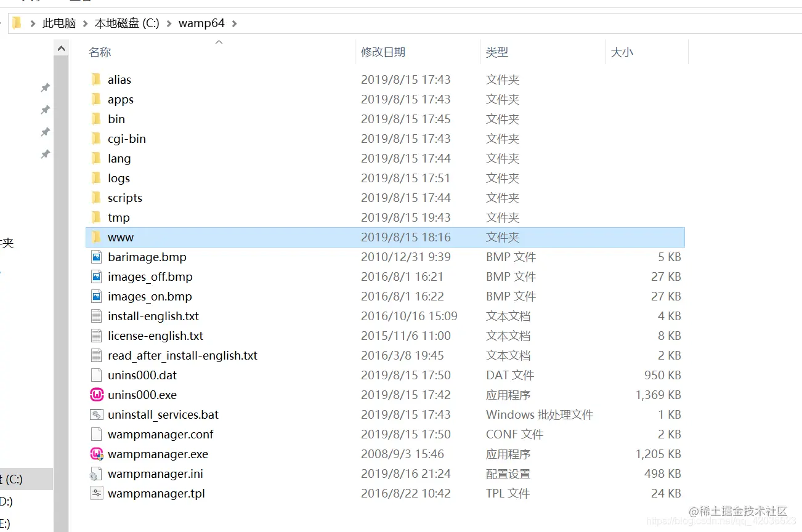Screen dimensions: 802x532
Task: Click the first quick access pin icon
Action: coord(45,88)
